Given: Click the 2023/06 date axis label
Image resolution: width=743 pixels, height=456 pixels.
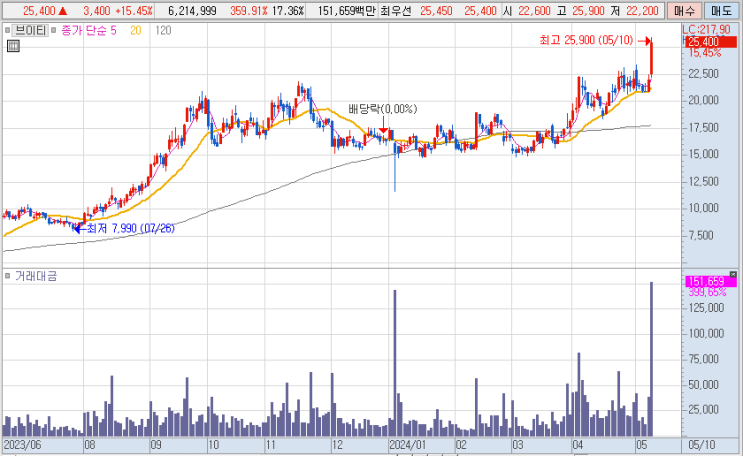Looking at the screenshot, I should [22, 445].
